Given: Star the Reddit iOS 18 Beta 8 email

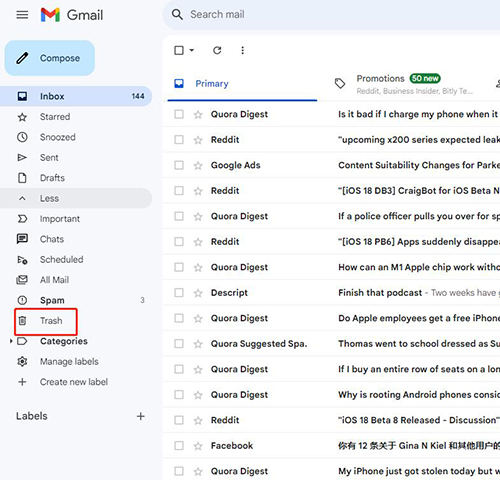Looking at the screenshot, I should coord(198,420).
